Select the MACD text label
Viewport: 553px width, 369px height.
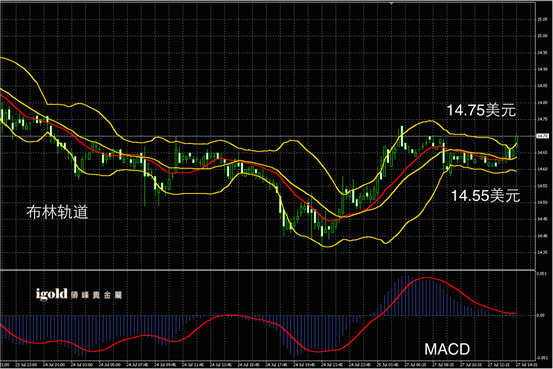pos(447,349)
